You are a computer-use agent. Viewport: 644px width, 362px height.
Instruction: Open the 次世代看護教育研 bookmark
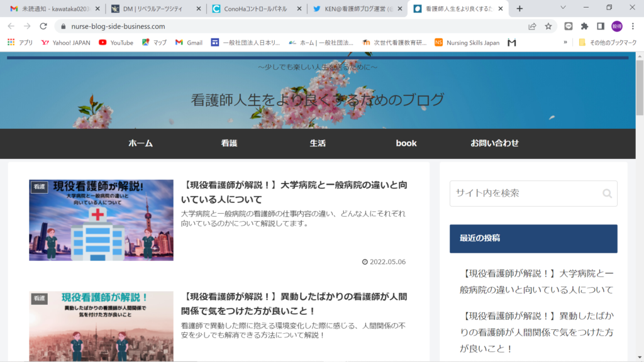point(395,42)
